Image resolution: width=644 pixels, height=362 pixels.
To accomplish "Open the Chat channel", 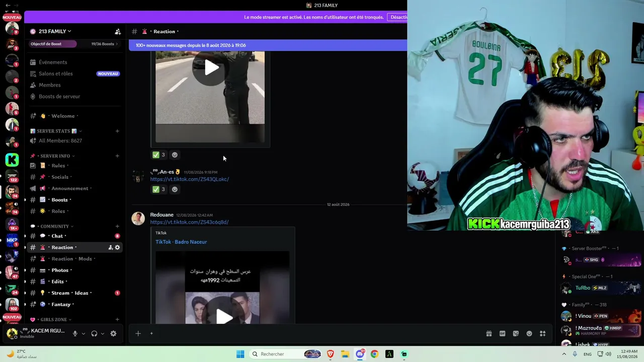I will coord(57,236).
